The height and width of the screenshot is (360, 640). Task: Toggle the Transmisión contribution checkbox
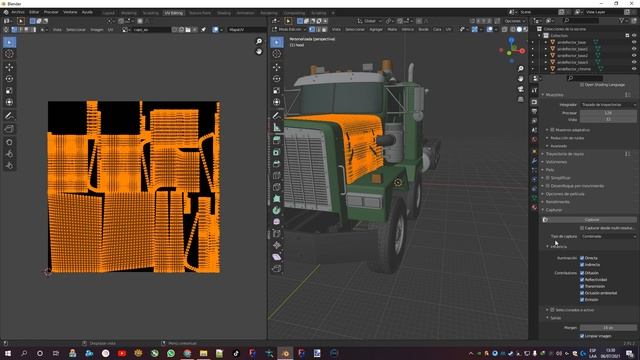coord(582,286)
